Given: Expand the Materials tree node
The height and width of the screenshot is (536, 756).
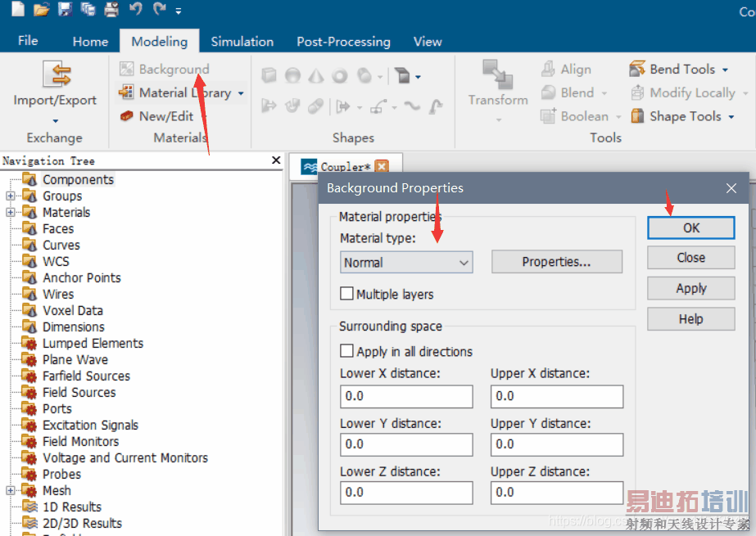Looking at the screenshot, I should click(10, 213).
